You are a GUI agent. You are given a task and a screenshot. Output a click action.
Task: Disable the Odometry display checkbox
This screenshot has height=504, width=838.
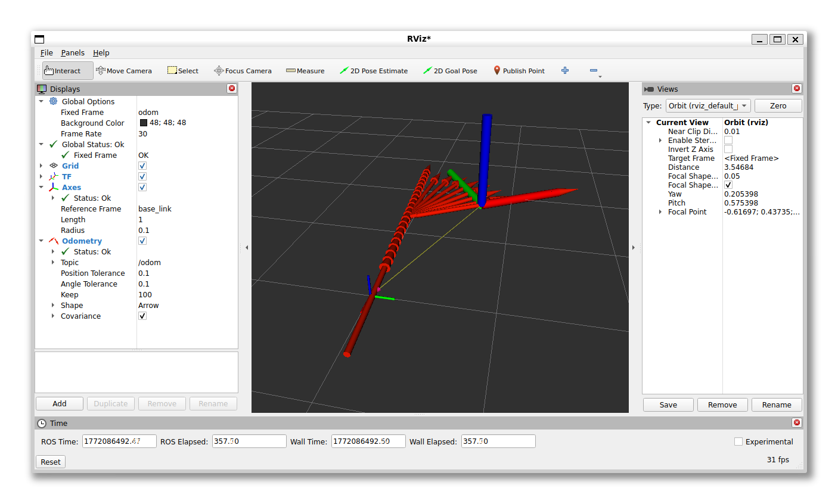pos(142,241)
